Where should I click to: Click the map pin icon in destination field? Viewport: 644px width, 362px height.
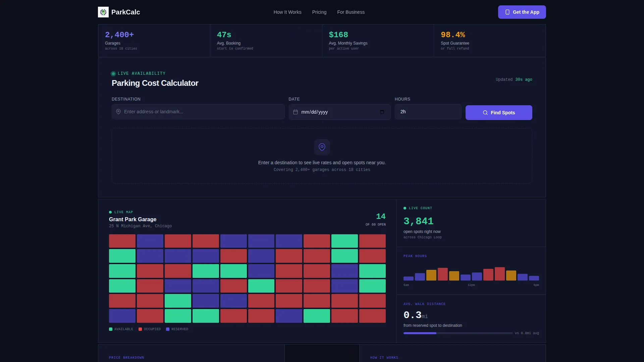coord(118,112)
